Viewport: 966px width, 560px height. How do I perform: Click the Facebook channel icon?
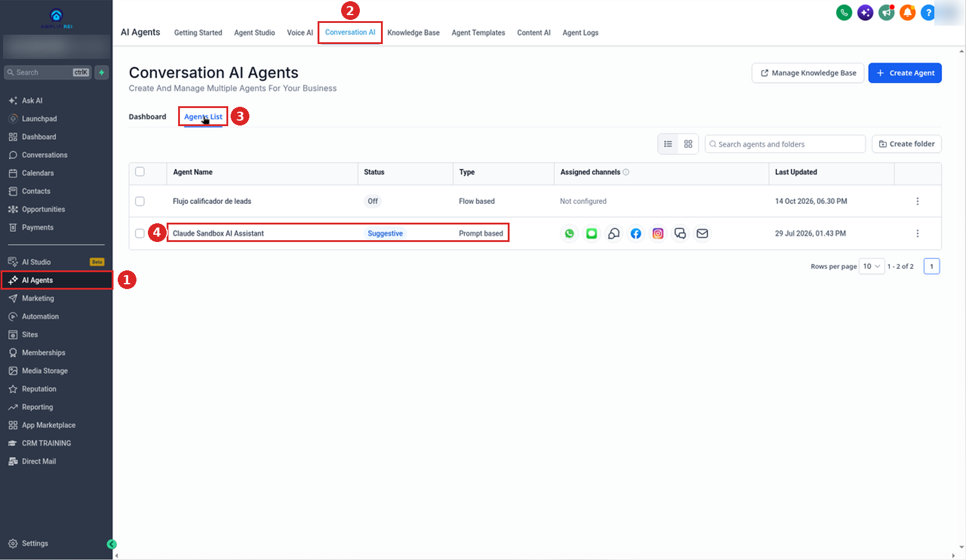[x=636, y=234]
